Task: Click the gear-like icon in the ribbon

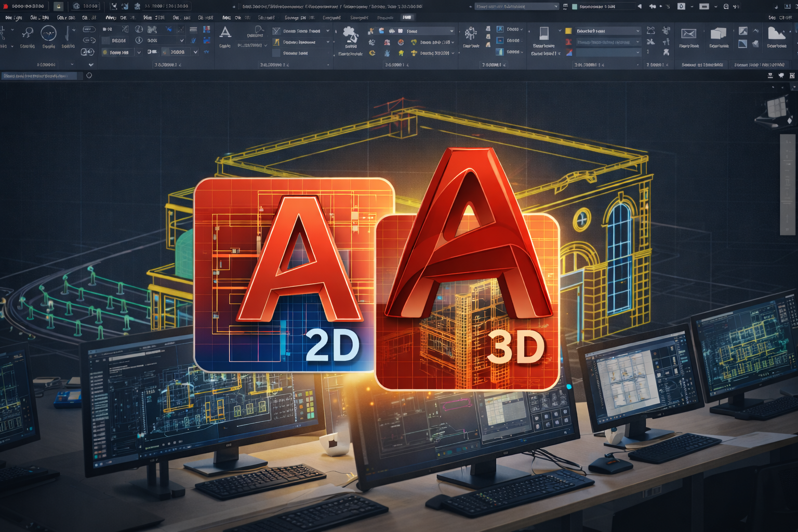Action: [x=471, y=34]
